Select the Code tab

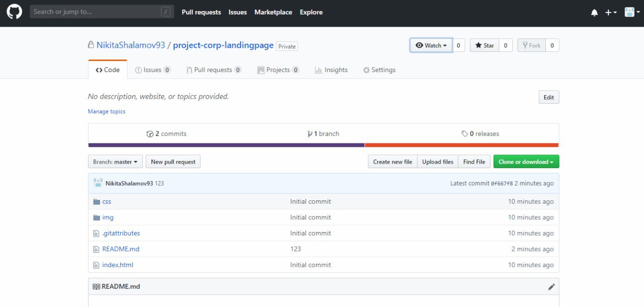pos(108,70)
